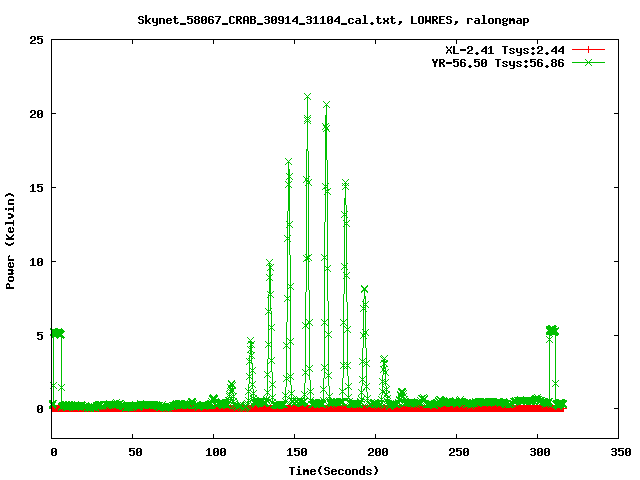Viewport: 640px width, 480px height.
Task: Click x-axis tick label 350
Action: (x=620, y=452)
